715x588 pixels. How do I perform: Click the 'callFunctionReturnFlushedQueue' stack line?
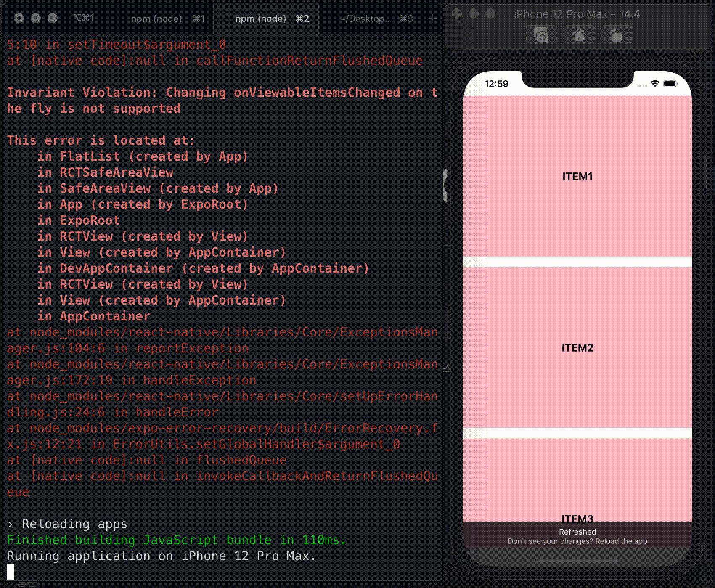click(x=215, y=60)
